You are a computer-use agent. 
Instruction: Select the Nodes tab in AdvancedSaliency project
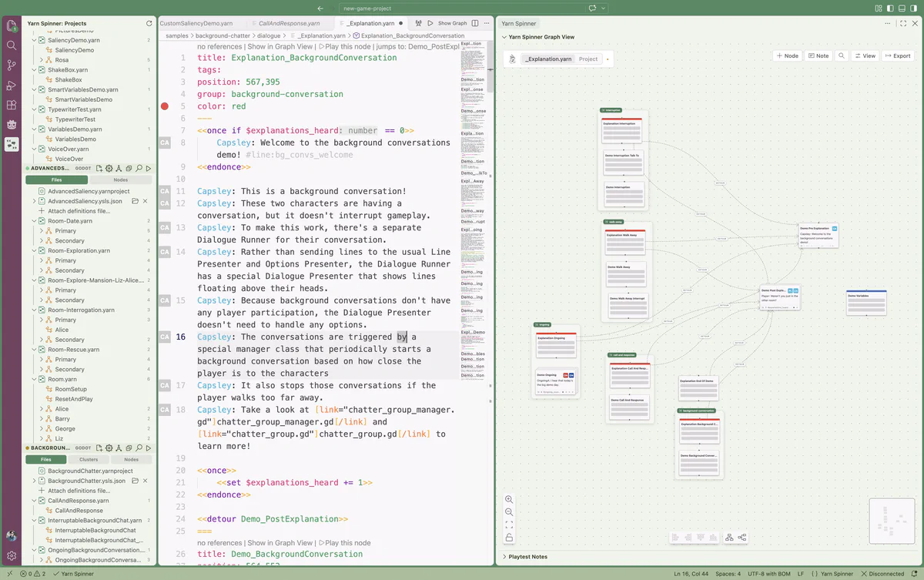pos(121,179)
